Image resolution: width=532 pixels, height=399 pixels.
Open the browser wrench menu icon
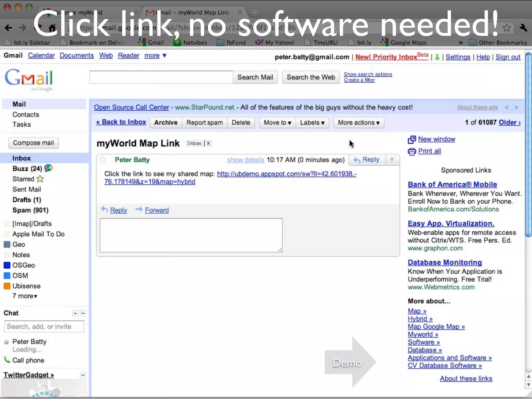tap(523, 28)
